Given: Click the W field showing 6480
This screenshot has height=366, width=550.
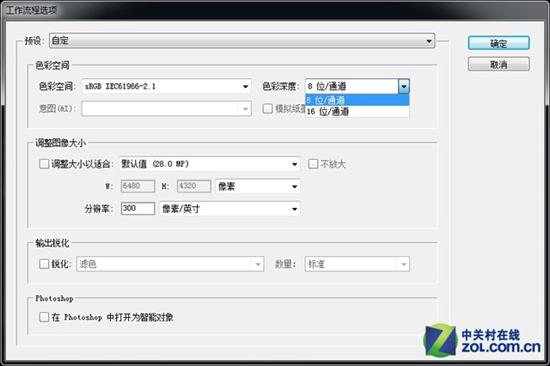Looking at the screenshot, I should pos(138,186).
